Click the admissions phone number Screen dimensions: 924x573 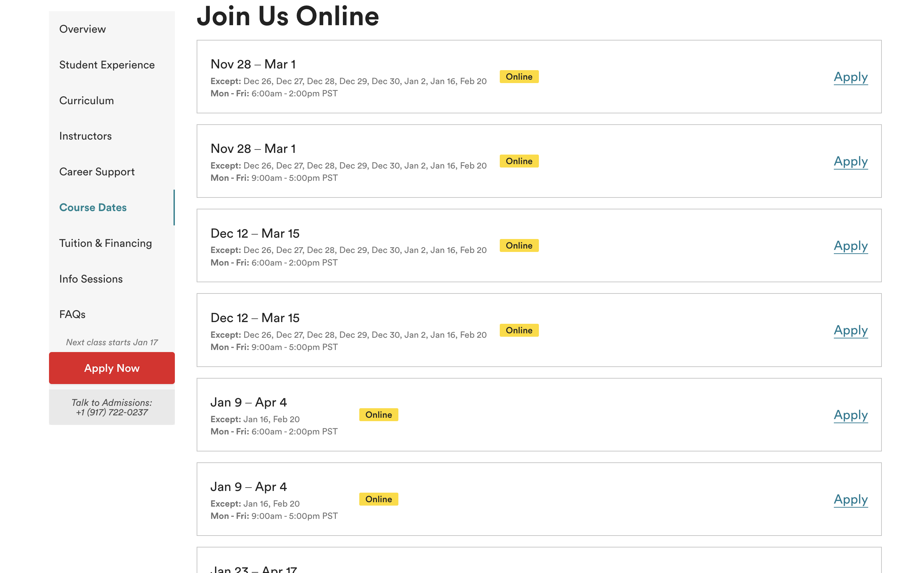click(x=112, y=412)
